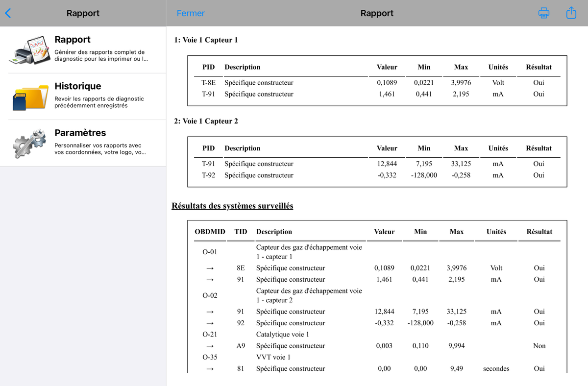Screen dimensions: 588x386
Task: Click the Rapport printer-chart icon
Action: click(29, 50)
